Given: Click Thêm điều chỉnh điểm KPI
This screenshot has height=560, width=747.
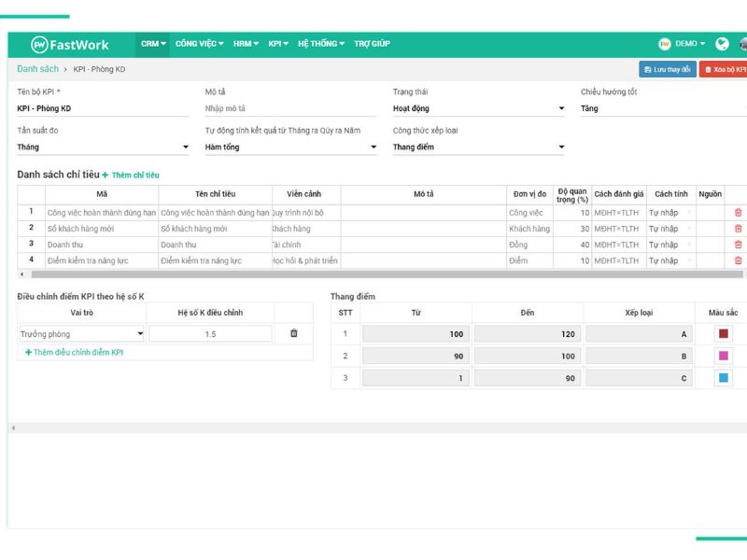Looking at the screenshot, I should [75, 353].
